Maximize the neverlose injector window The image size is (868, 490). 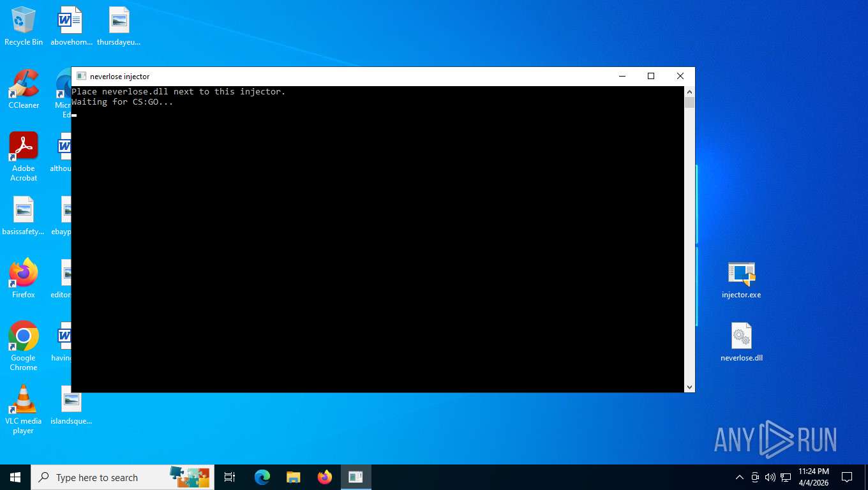651,76
